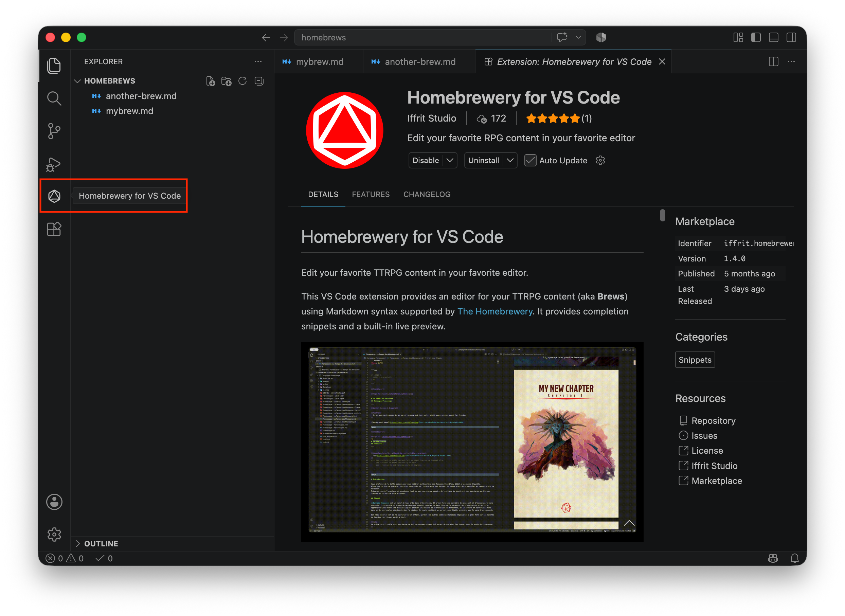Click the Homebrewery extension logo
Viewport: 845px width, 616px height.
point(344,130)
